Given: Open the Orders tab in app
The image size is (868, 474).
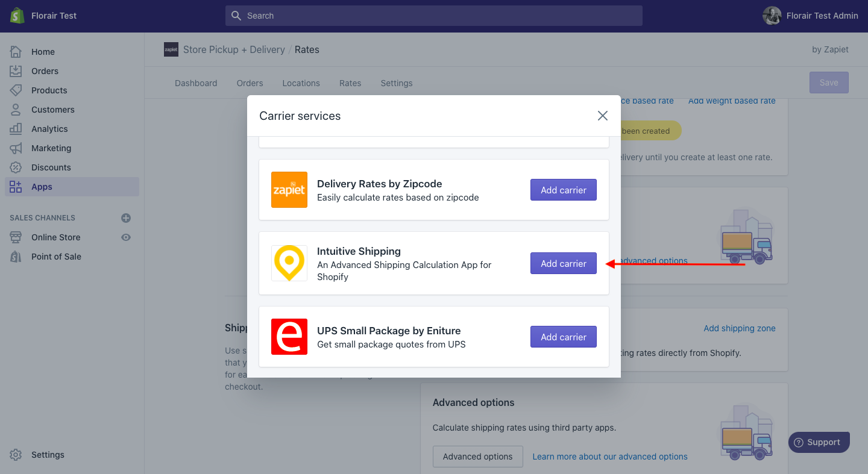Looking at the screenshot, I should click(250, 83).
